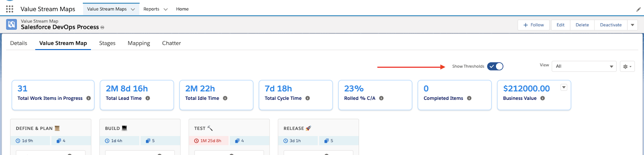Expand the Reports nav menu chevron

coord(165,9)
